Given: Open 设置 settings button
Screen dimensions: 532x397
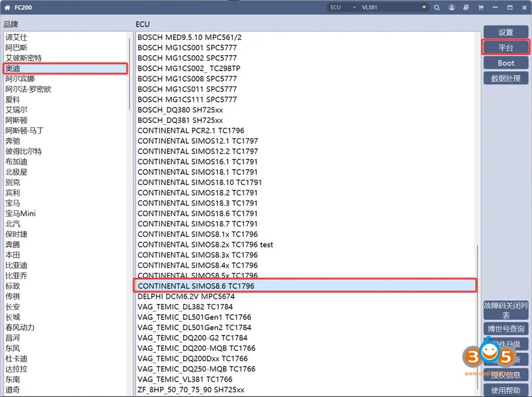Looking at the screenshot, I should 505,32.
